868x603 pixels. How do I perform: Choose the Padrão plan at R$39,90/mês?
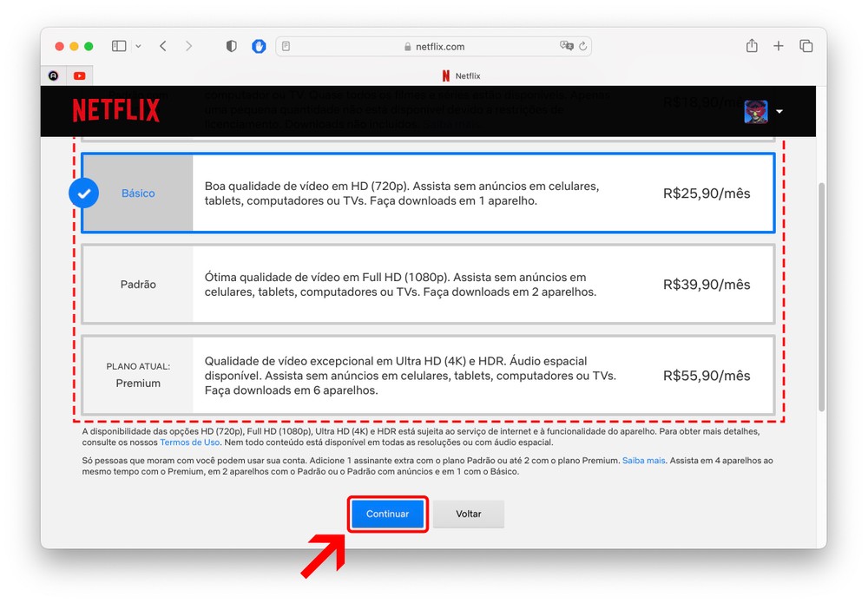427,285
